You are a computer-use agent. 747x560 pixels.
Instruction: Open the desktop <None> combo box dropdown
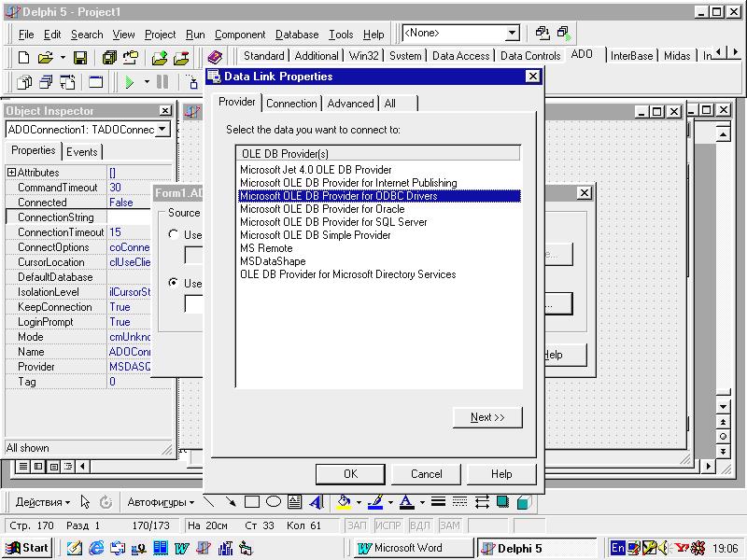[512, 33]
